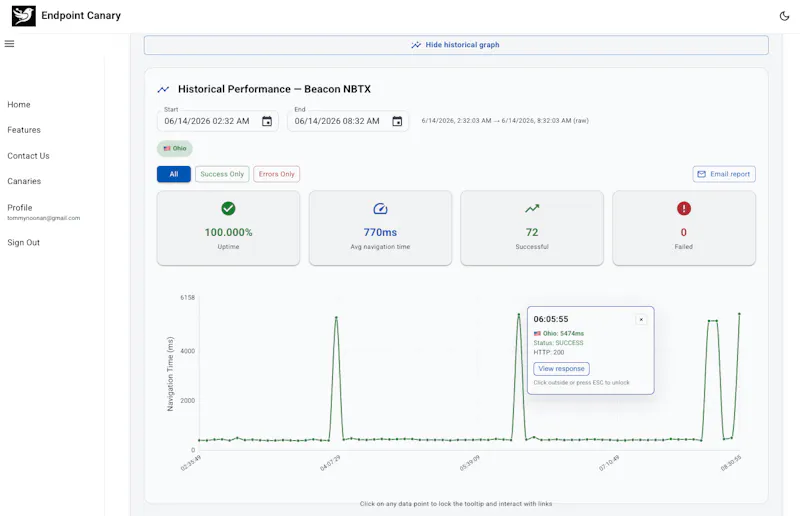Viewport: 800px width, 516px height.
Task: Toggle the Ohio region chip
Action: (174, 149)
